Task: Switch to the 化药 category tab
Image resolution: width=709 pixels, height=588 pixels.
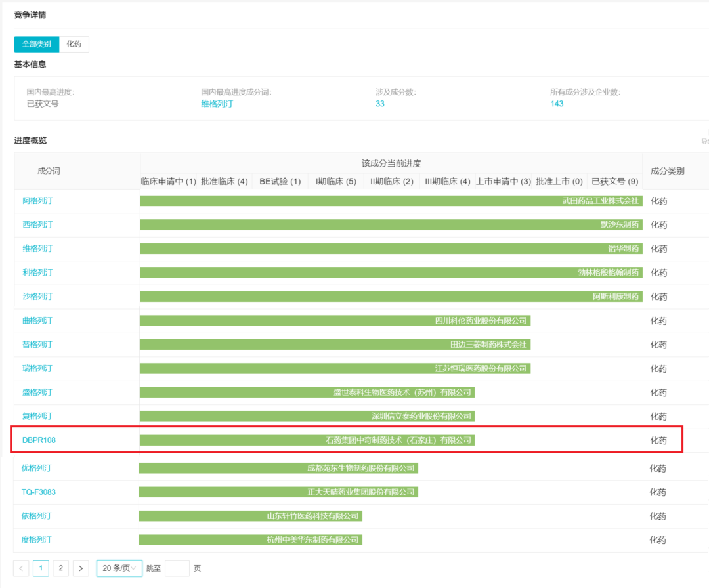Action: point(74,44)
